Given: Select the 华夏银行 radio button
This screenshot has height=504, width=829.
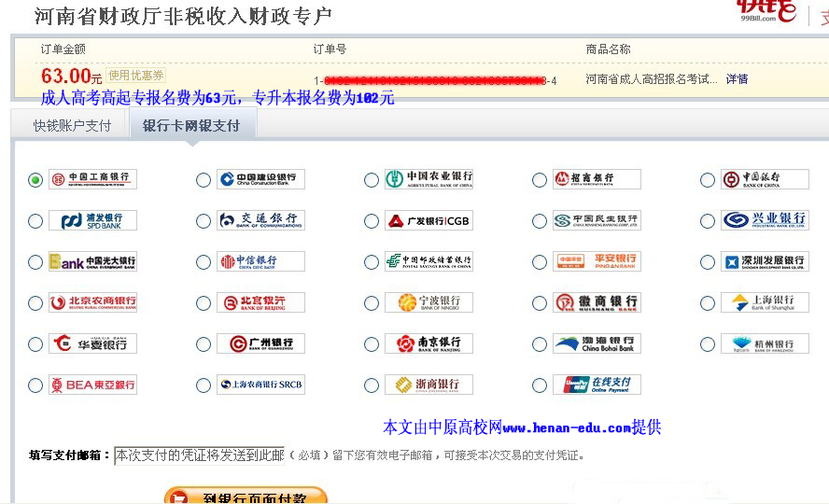Looking at the screenshot, I should pyautogui.click(x=35, y=344).
